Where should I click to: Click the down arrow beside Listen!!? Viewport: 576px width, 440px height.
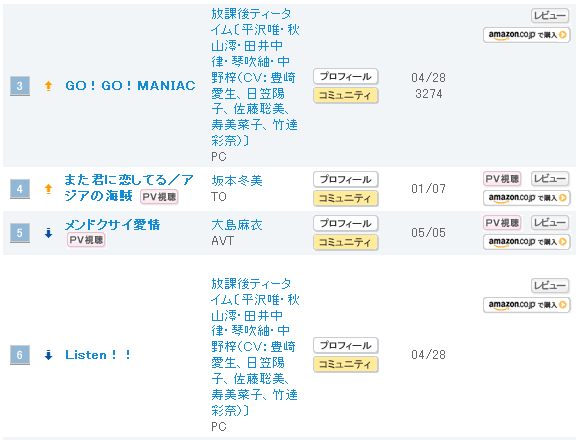[x=48, y=355]
